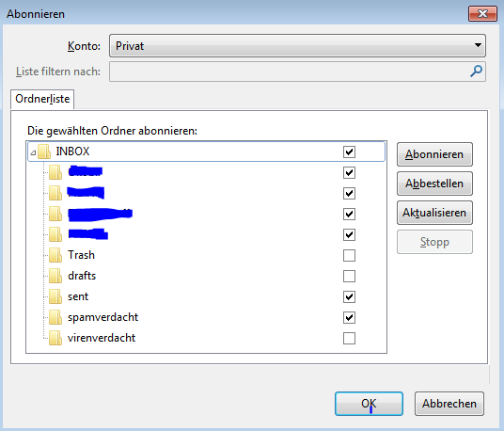The height and width of the screenshot is (431, 504).
Task: Collapse the INBOX tree node
Action: (33, 152)
